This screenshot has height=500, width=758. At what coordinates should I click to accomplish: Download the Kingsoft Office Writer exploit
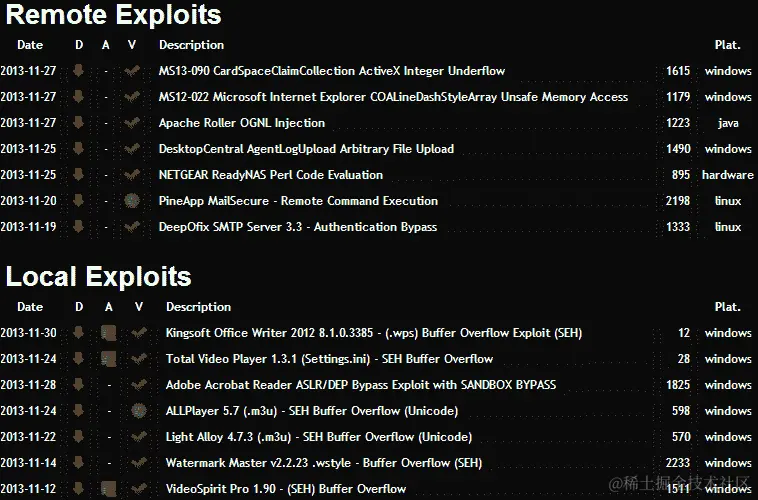[78, 333]
